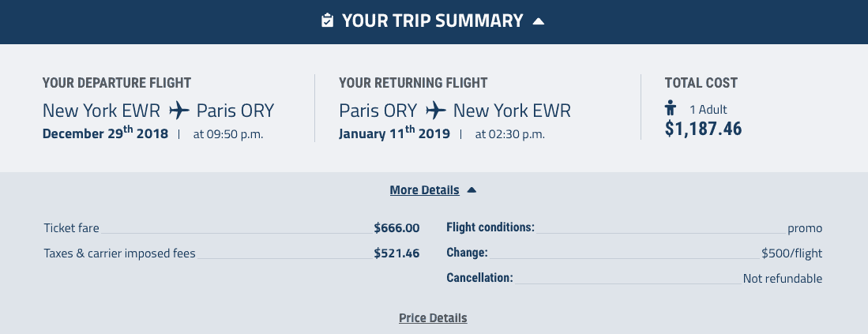Screen dimensions: 868x334
Task: Click departure date December 29th 2018
Action: [x=105, y=133]
